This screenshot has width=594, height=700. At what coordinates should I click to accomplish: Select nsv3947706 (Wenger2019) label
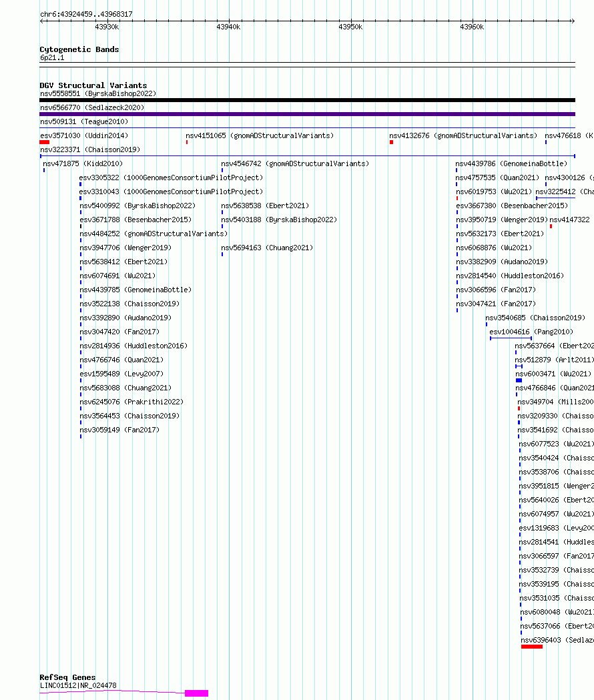click(x=125, y=248)
